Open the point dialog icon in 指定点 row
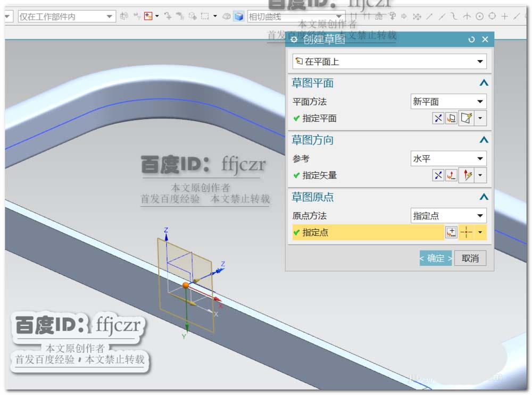Viewport: 532px width, 395px height. click(x=451, y=232)
